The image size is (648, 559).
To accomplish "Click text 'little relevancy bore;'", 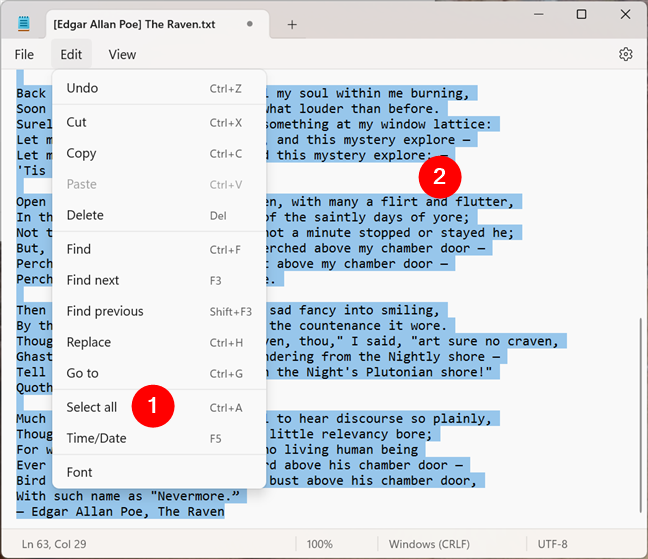I will coord(351,434).
